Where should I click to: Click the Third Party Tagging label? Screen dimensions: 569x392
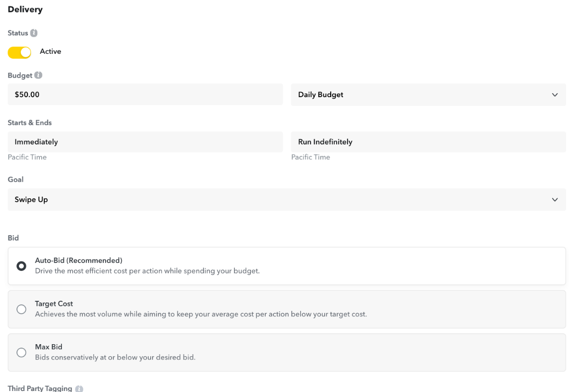(40, 389)
